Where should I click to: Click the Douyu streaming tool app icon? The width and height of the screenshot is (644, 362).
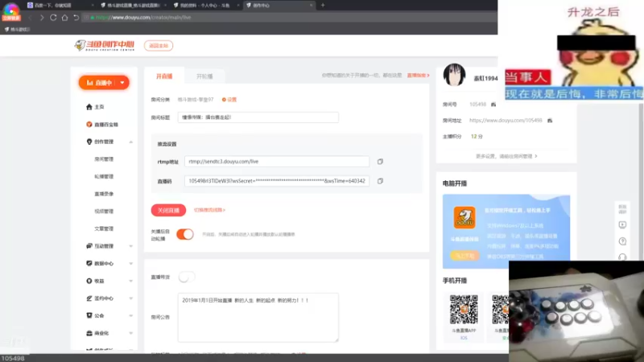pos(464,217)
